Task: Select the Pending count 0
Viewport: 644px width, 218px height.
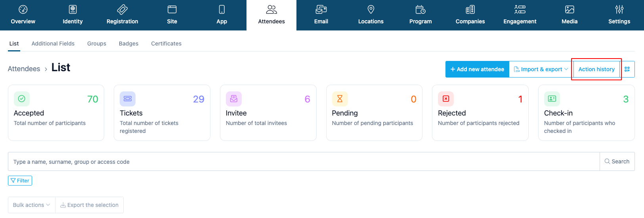Action: (413, 99)
